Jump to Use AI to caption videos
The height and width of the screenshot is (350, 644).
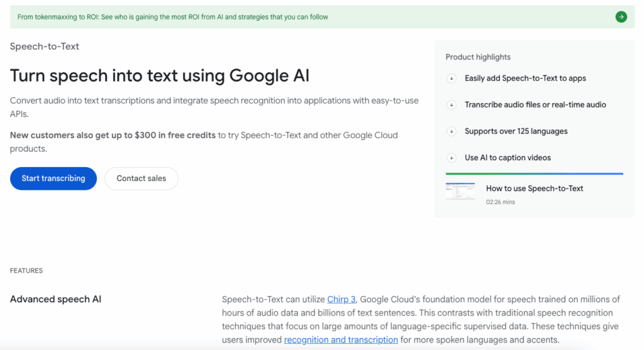pos(508,158)
